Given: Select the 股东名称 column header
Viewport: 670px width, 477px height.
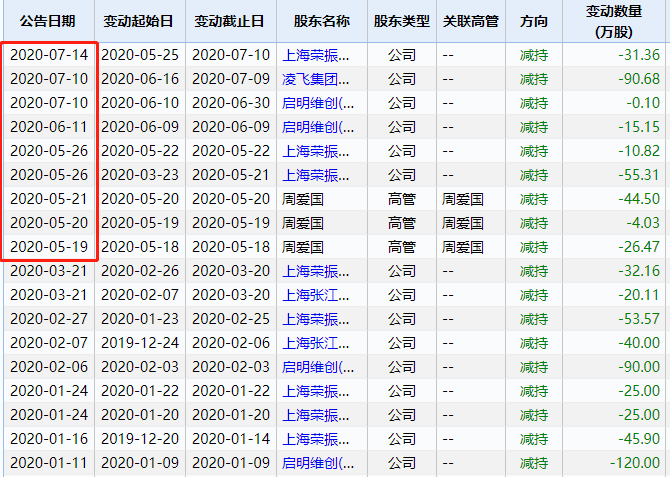Looking at the screenshot, I should [322, 21].
